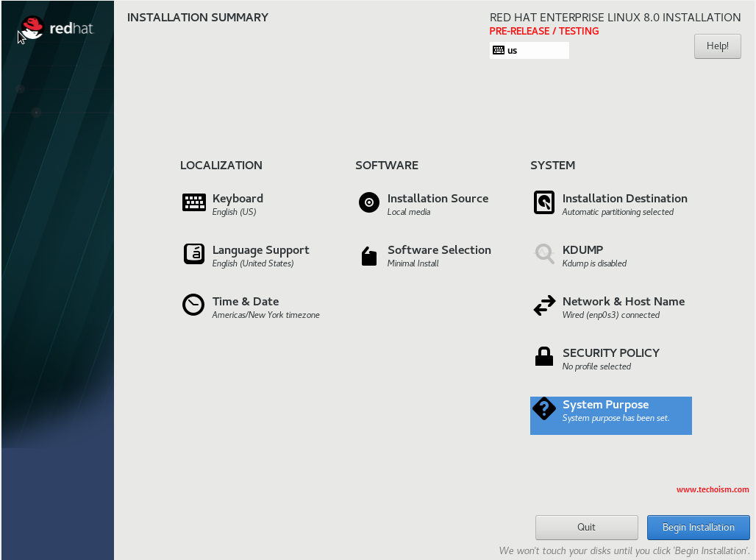Click 'System purpose has been set.' text
The width and height of the screenshot is (756, 560).
coord(616,418)
